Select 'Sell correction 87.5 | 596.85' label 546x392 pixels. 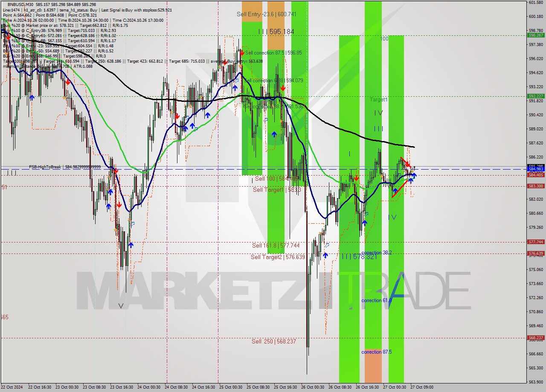coord(273,53)
